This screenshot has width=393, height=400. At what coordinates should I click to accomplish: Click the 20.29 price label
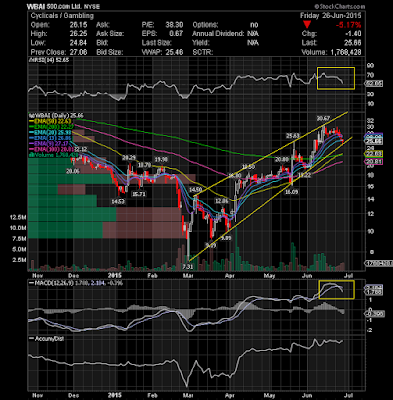pyautogui.click(x=129, y=158)
